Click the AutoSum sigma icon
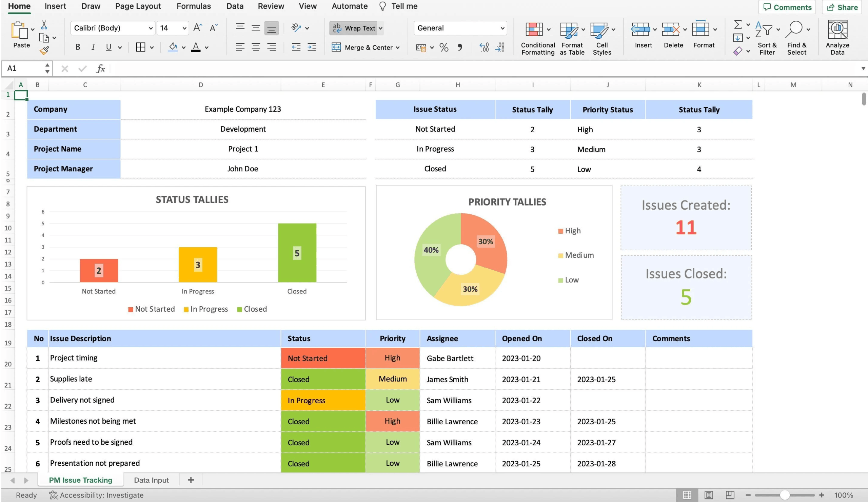Image resolution: width=868 pixels, height=502 pixels. (x=737, y=25)
